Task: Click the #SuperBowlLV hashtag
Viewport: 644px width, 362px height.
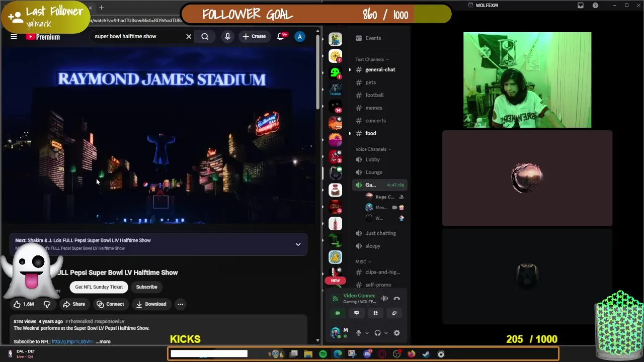Action: click(109, 321)
